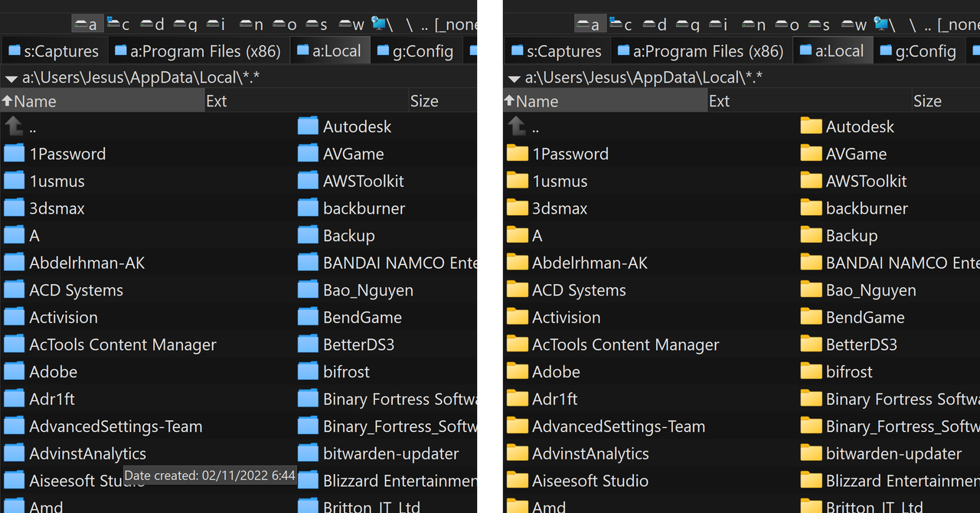Open path history dropdown in the right window
The image size is (980, 513).
point(514,78)
